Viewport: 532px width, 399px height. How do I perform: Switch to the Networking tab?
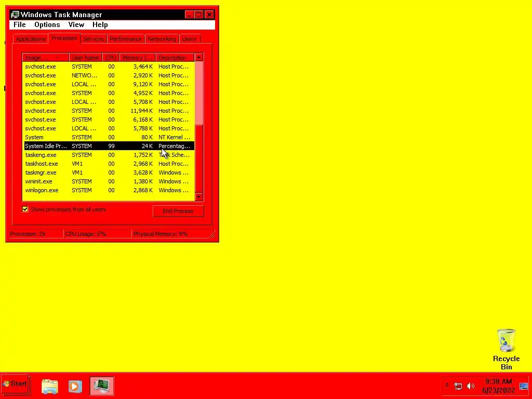[162, 39]
